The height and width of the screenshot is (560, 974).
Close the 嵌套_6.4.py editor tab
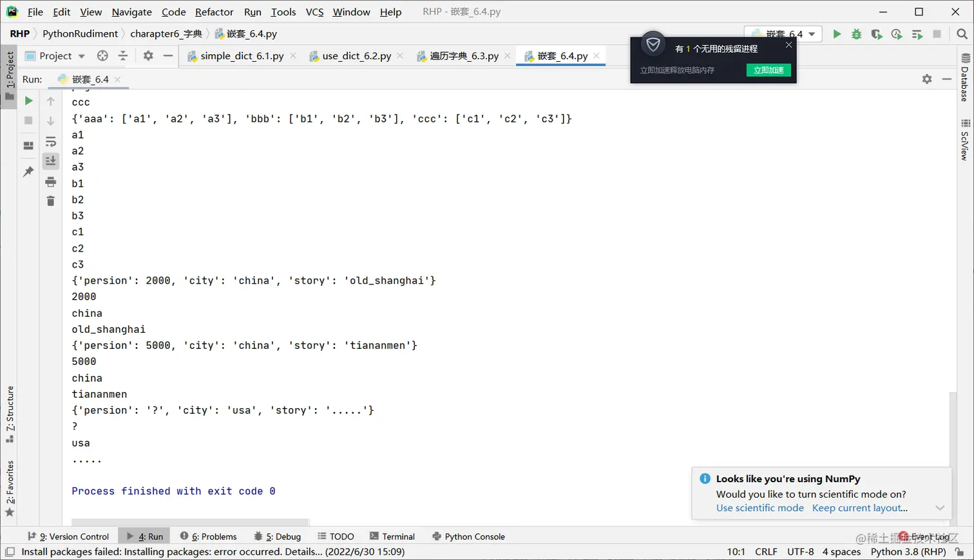[597, 56]
